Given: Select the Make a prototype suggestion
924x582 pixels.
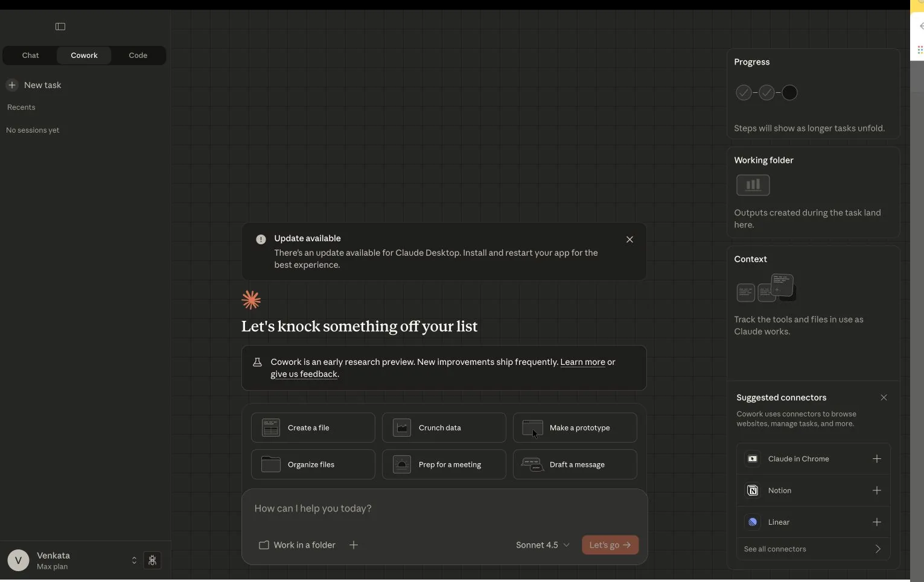Looking at the screenshot, I should (x=575, y=428).
